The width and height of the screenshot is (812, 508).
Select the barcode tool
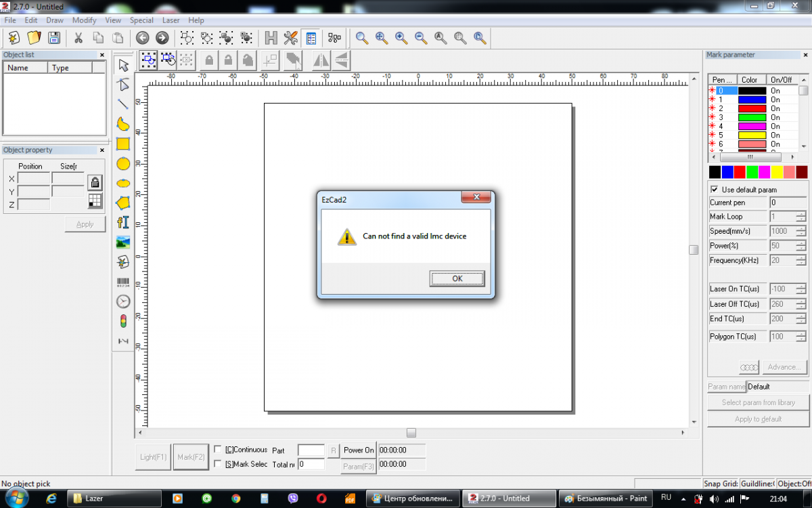pyautogui.click(x=123, y=281)
